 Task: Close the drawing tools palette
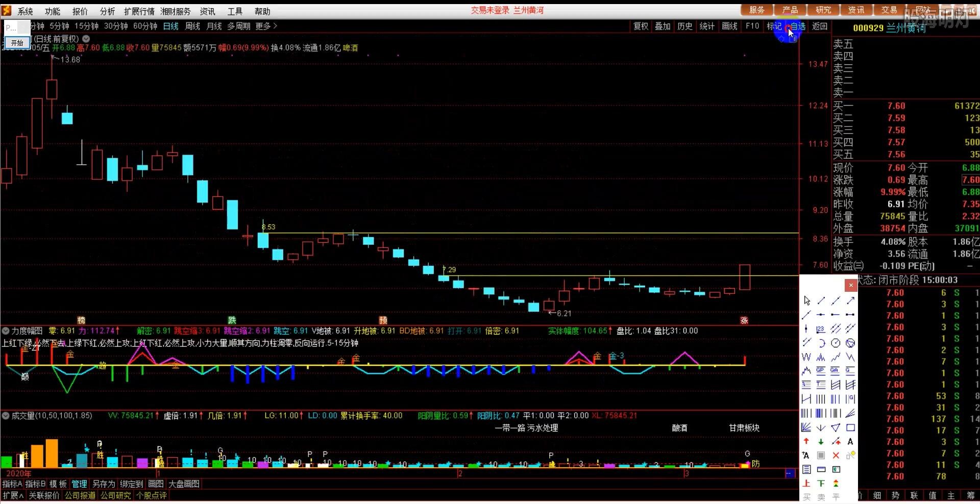pos(851,285)
